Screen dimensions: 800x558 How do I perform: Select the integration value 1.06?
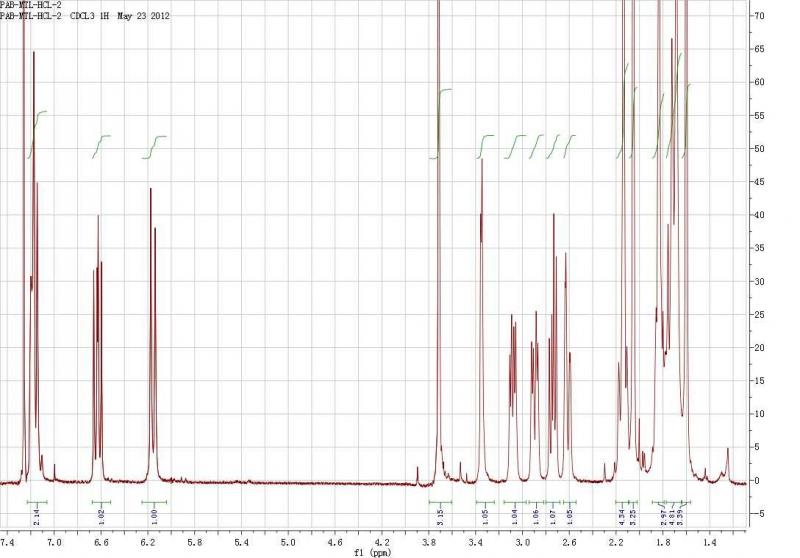[x=536, y=518]
